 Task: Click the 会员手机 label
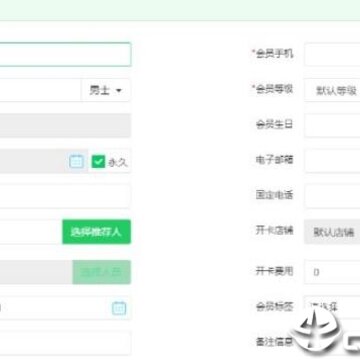coord(273,53)
